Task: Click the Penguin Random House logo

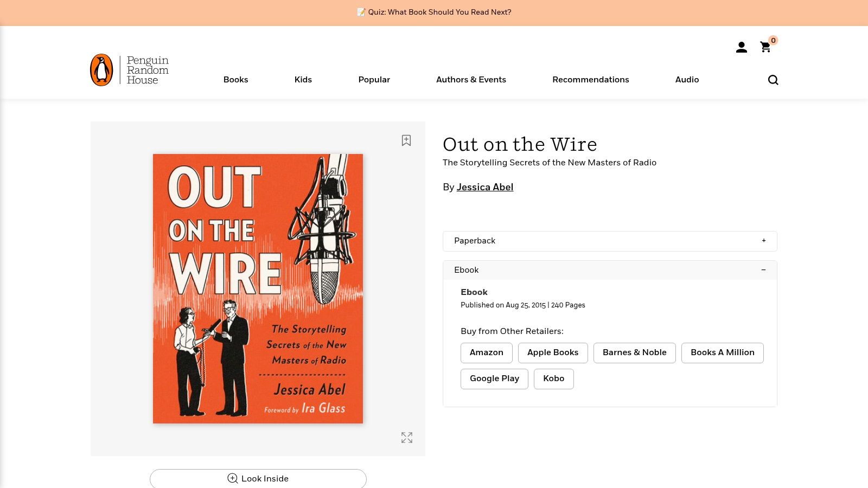Action: coord(129,70)
